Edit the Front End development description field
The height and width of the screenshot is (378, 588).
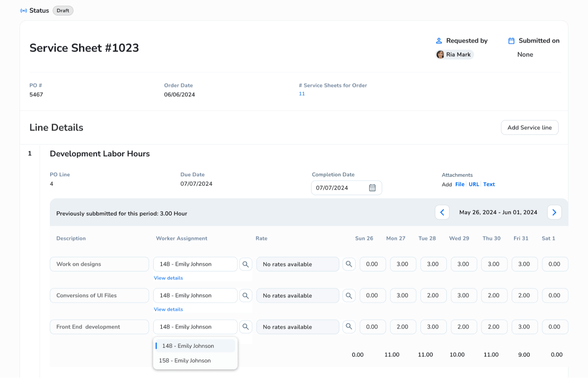[x=100, y=327]
